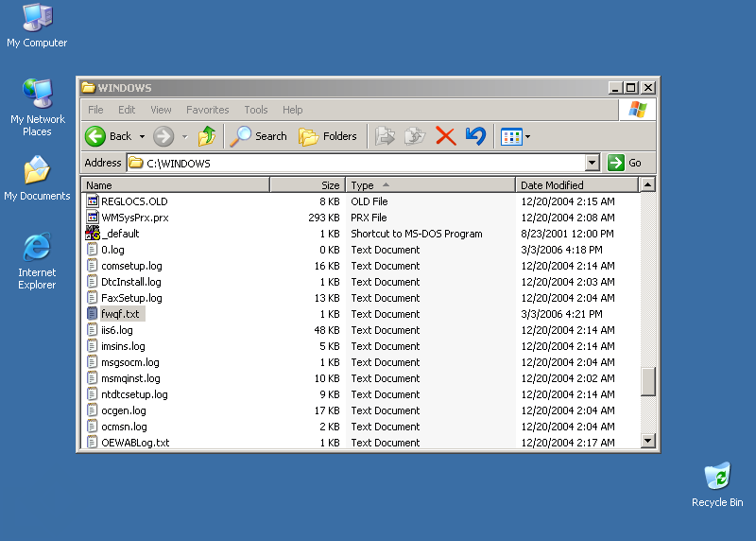This screenshot has height=541, width=756.
Task: Select the comsetup.log file icon
Action: [x=92, y=266]
